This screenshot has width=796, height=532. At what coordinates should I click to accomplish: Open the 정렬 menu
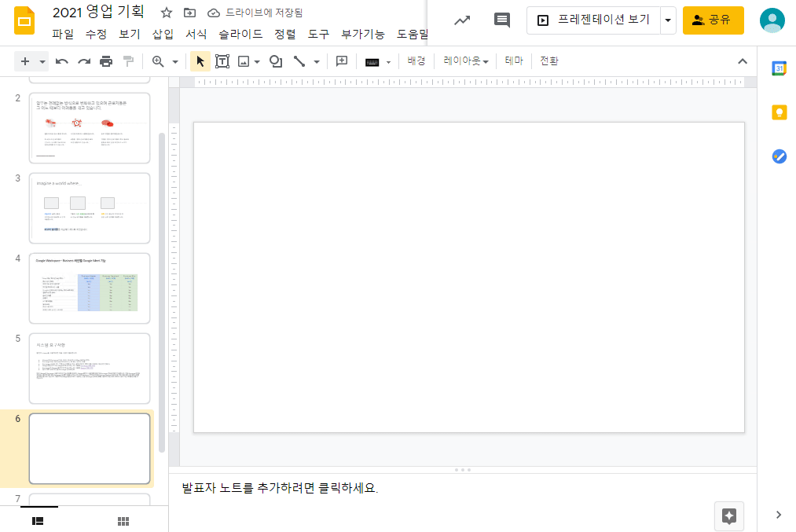(x=285, y=34)
